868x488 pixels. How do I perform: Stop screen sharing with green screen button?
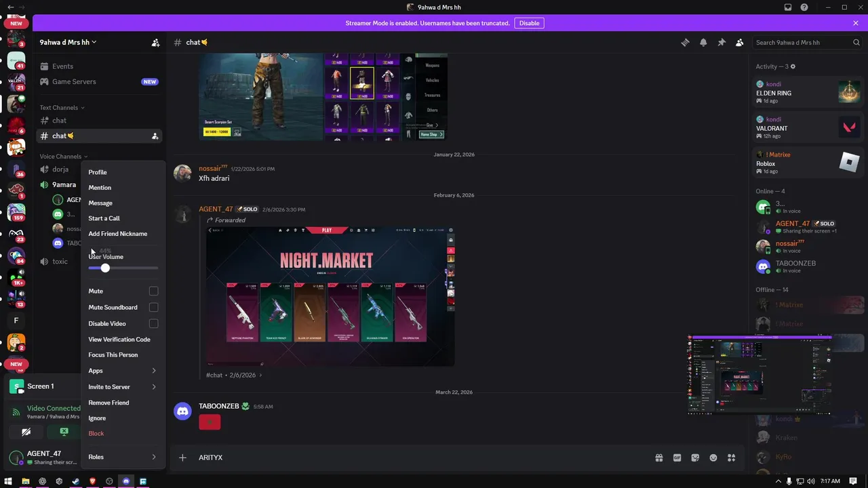(x=64, y=432)
